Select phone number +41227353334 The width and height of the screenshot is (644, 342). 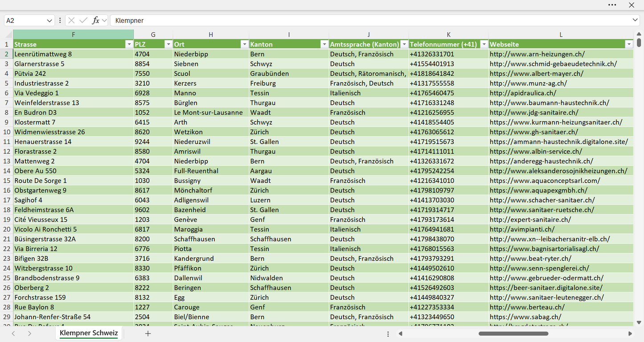coord(448,307)
